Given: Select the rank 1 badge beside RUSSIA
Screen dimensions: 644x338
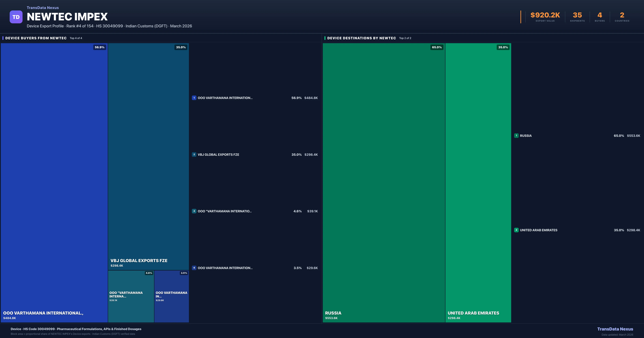Looking at the screenshot, I should 517,135.
